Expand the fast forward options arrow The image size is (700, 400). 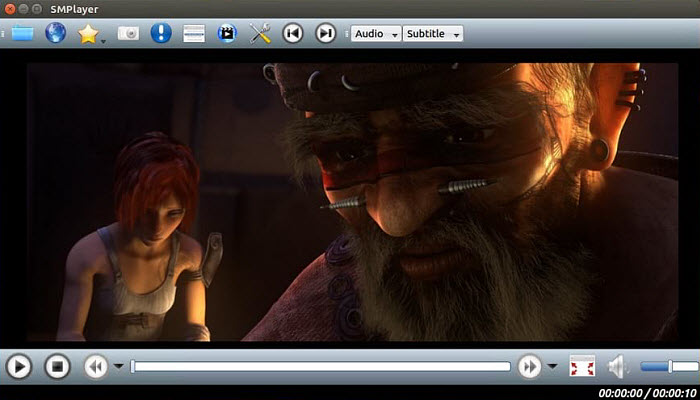coord(552,367)
